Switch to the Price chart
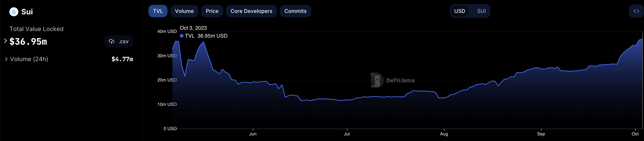 point(212,11)
